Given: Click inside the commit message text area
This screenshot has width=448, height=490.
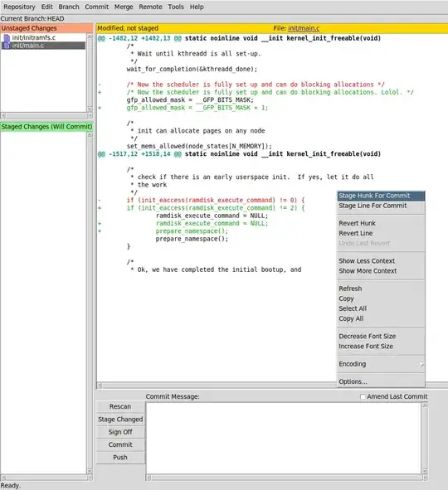Looking at the screenshot, I should pyautogui.click(x=283, y=438).
